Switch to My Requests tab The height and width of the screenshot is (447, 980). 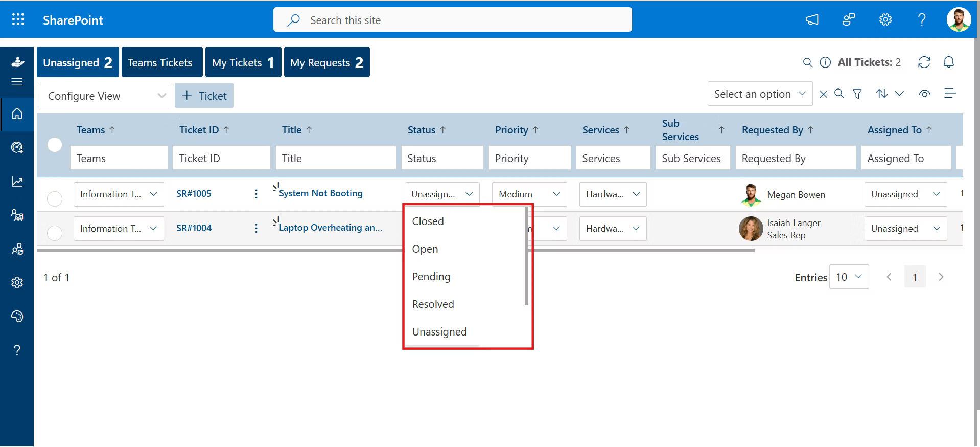pos(327,62)
